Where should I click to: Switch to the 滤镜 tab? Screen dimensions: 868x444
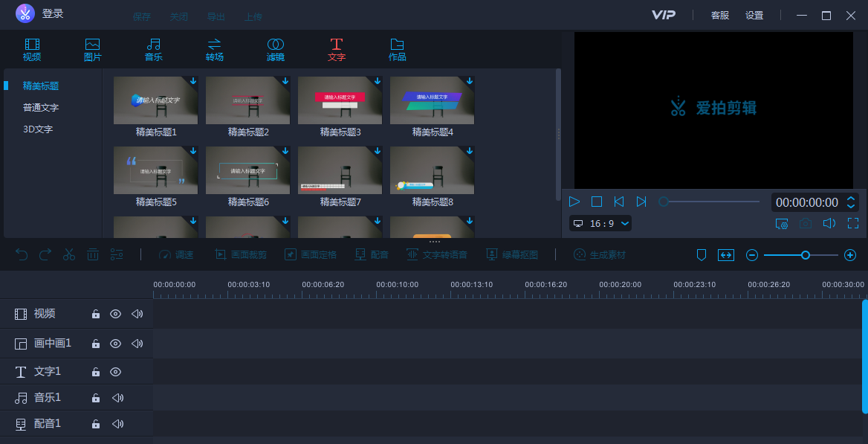tap(275, 50)
